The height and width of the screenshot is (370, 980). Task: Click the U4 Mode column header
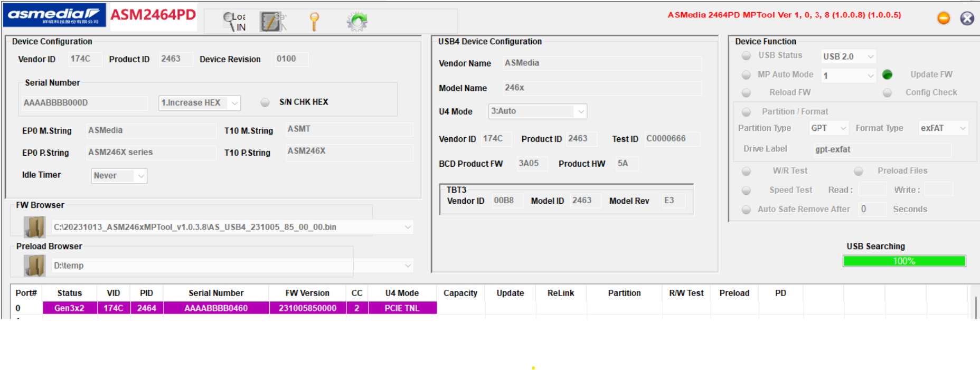click(x=402, y=293)
